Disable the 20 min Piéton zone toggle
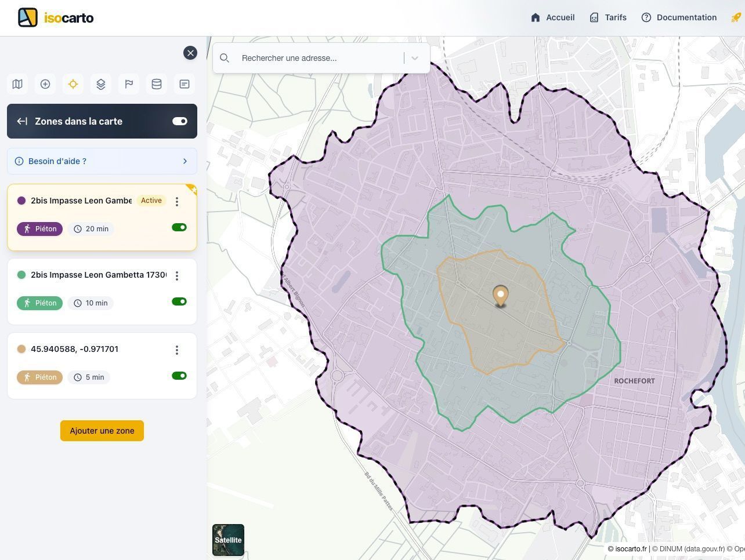This screenshot has height=560, width=745. [179, 227]
